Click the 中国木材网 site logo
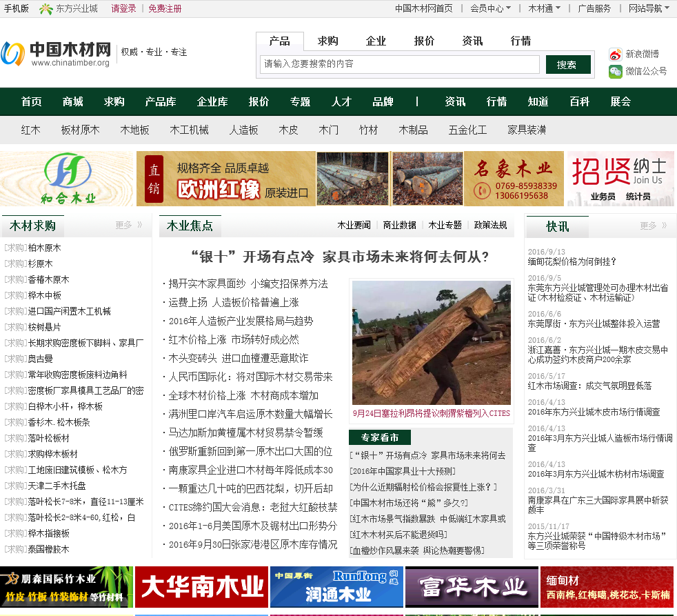Image resolution: width=677 pixels, height=616 pixels. click(x=56, y=54)
